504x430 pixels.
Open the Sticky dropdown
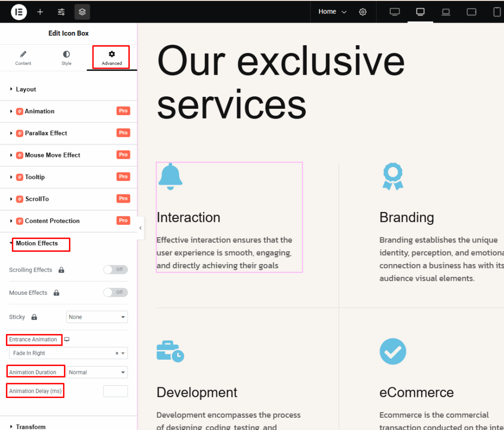coord(97,317)
